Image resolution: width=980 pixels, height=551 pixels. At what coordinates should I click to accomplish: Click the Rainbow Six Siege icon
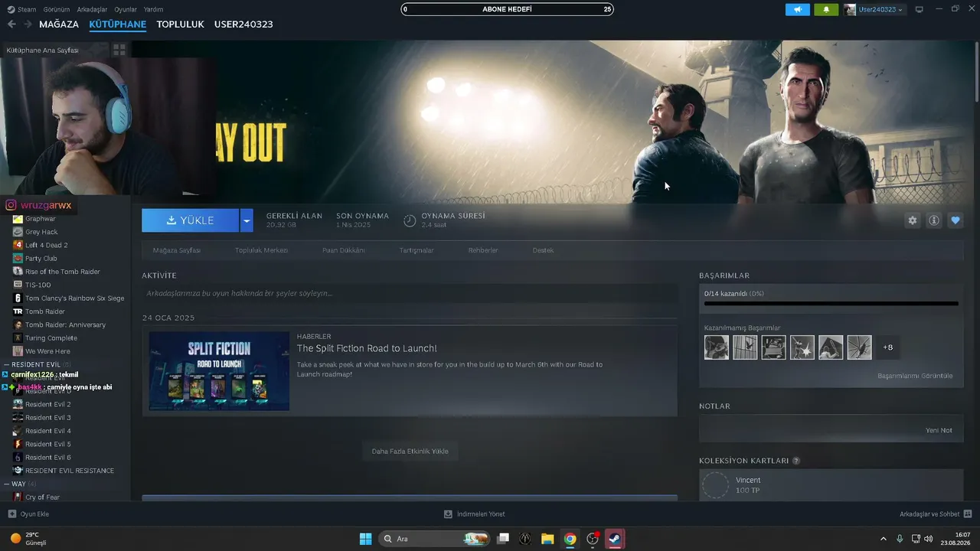[x=18, y=298]
